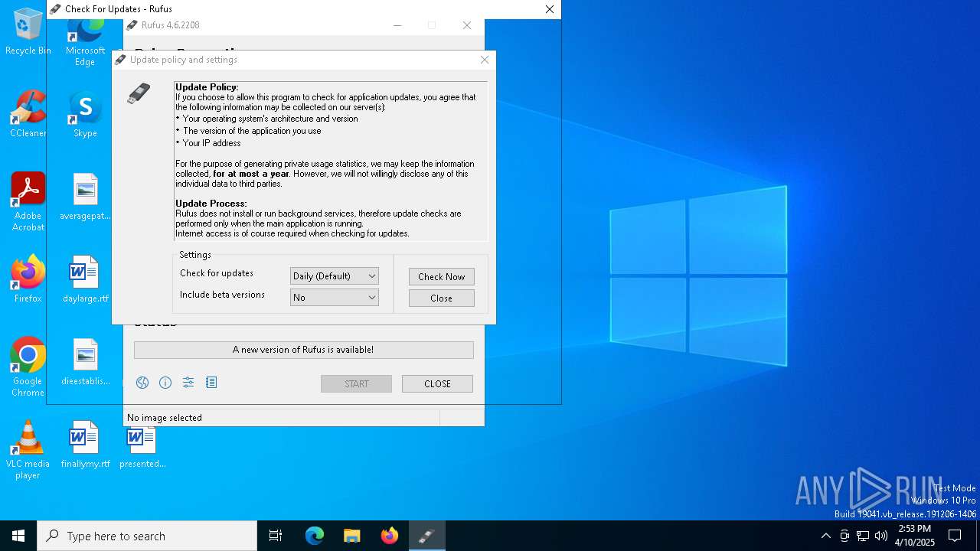980x551 pixels.
Task: Open Recycle Bin desktop icon
Action: click(x=28, y=31)
